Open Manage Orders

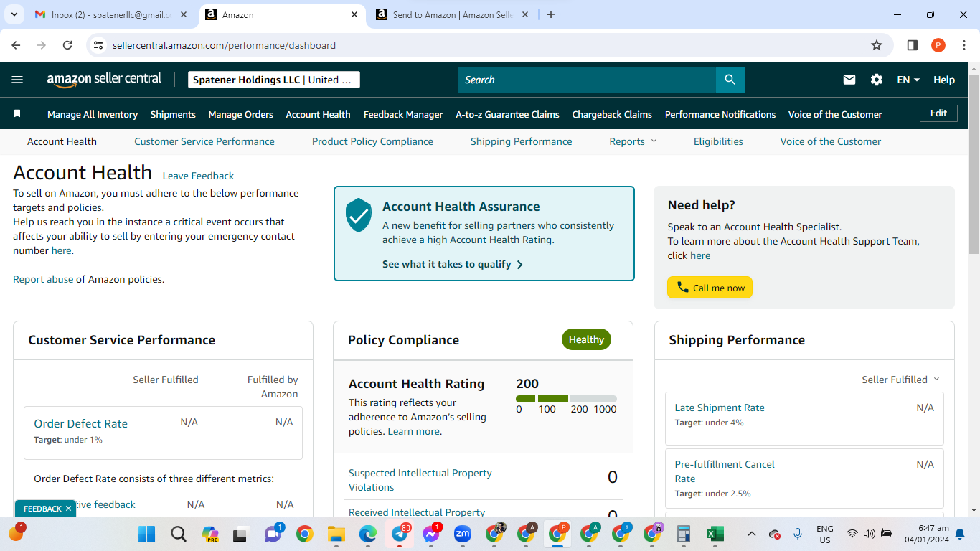241,114
